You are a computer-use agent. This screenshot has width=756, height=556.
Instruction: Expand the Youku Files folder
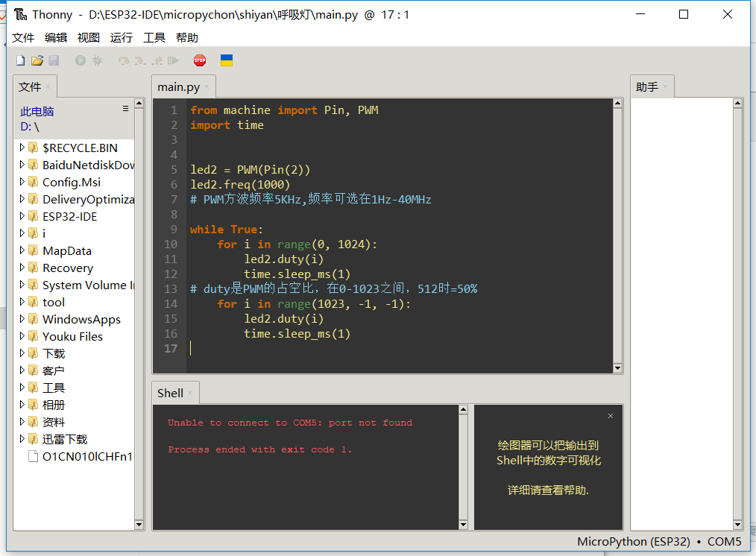coord(22,336)
